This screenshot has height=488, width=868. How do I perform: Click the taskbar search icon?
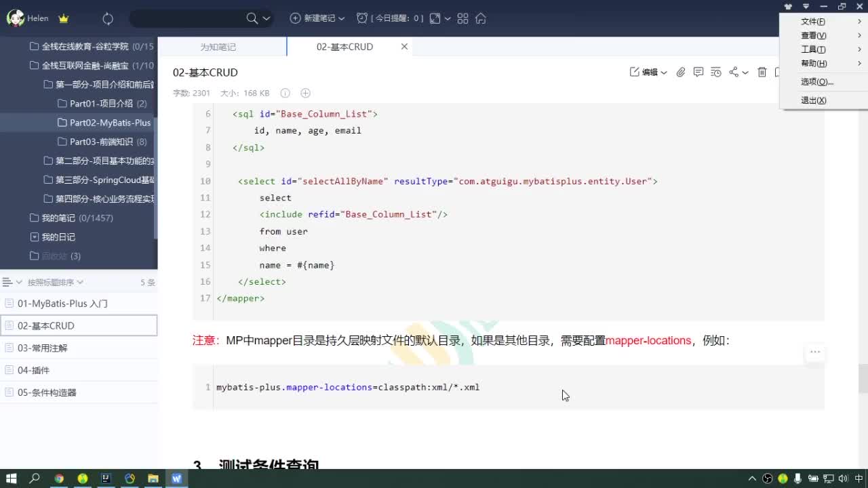point(35,479)
